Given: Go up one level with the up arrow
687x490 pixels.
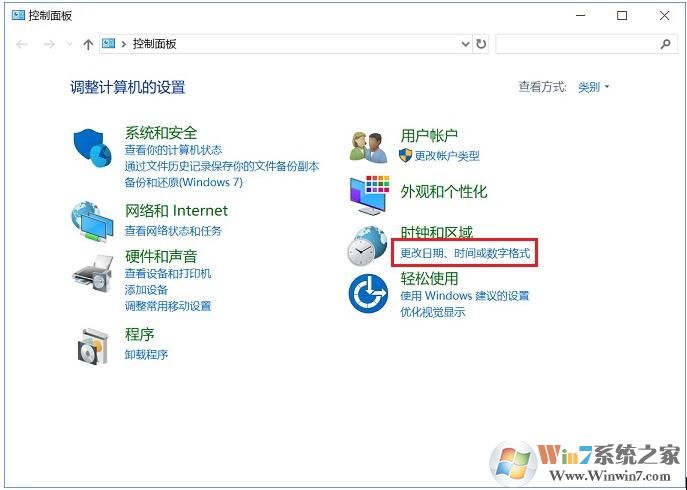Looking at the screenshot, I should point(88,44).
